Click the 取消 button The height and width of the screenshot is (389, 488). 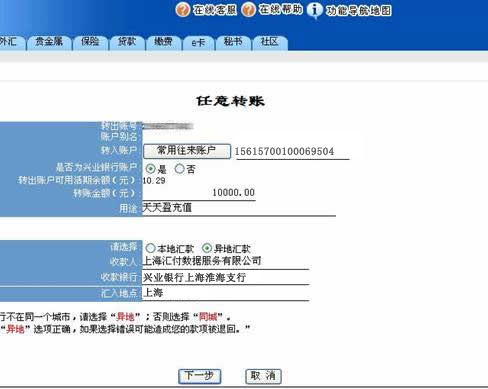(x=263, y=376)
